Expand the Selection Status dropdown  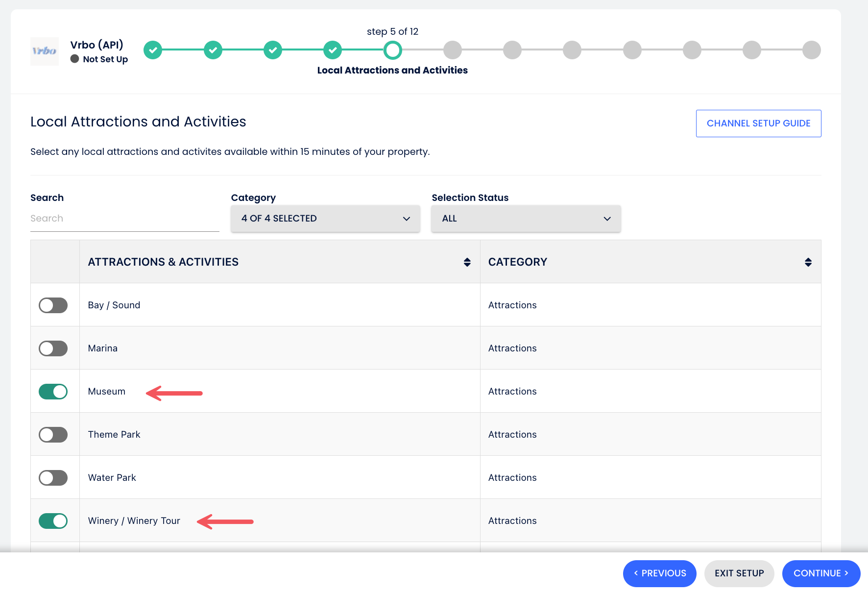[x=526, y=219]
